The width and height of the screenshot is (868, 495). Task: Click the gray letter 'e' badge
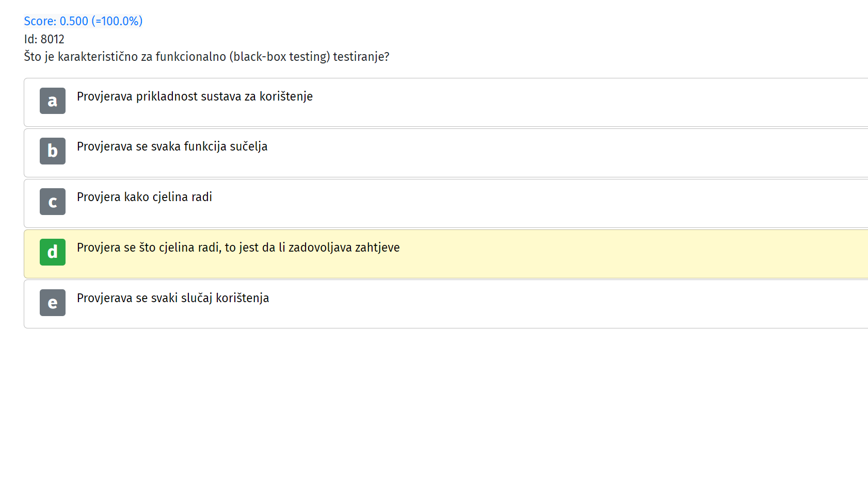[x=53, y=303]
